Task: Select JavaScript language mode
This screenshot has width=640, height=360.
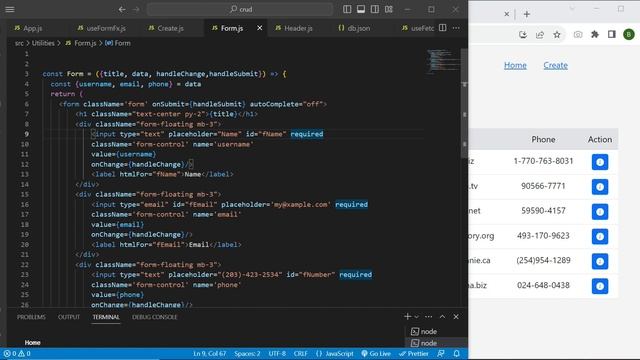Action: pos(335,353)
